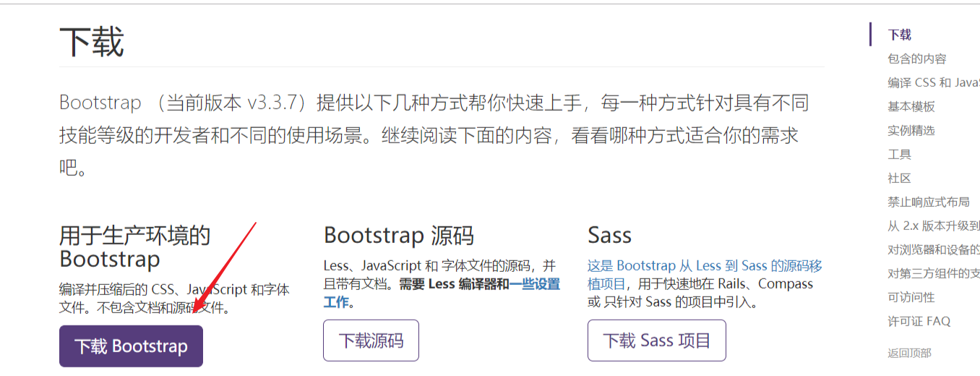Screen dimensions: 980x376
Task: Click the 用于生产环境的 Bootstrap heading
Action: (135, 247)
